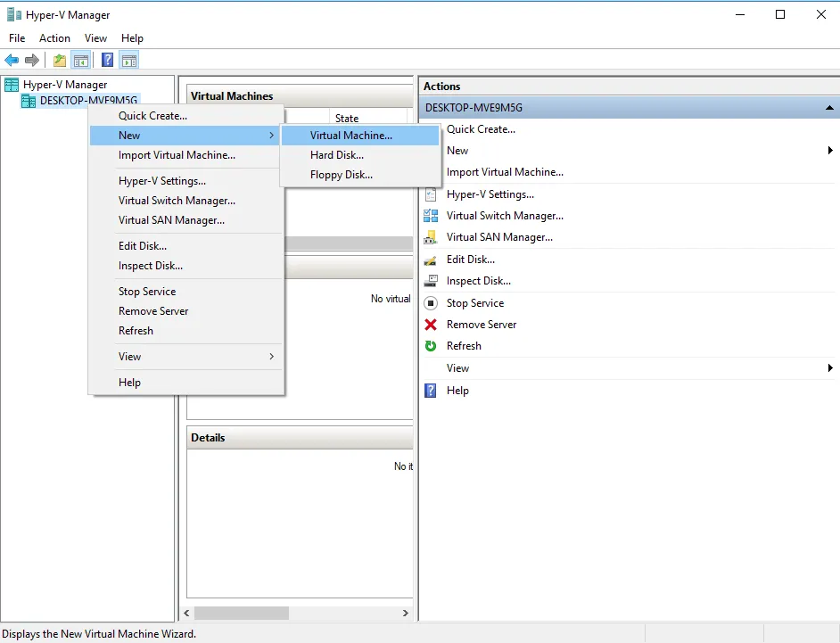840x643 pixels.
Task: Select Floppy Disk in New submenu
Action: click(360, 175)
